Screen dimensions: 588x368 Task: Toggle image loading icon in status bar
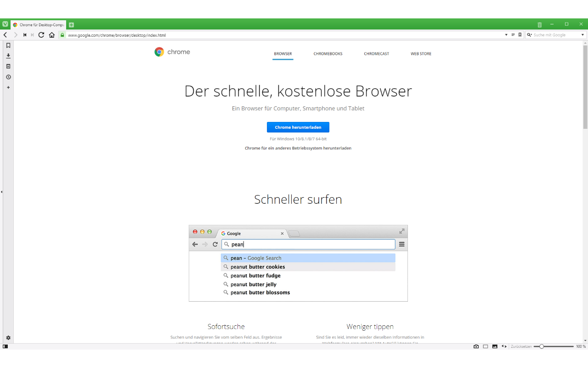[495, 346]
